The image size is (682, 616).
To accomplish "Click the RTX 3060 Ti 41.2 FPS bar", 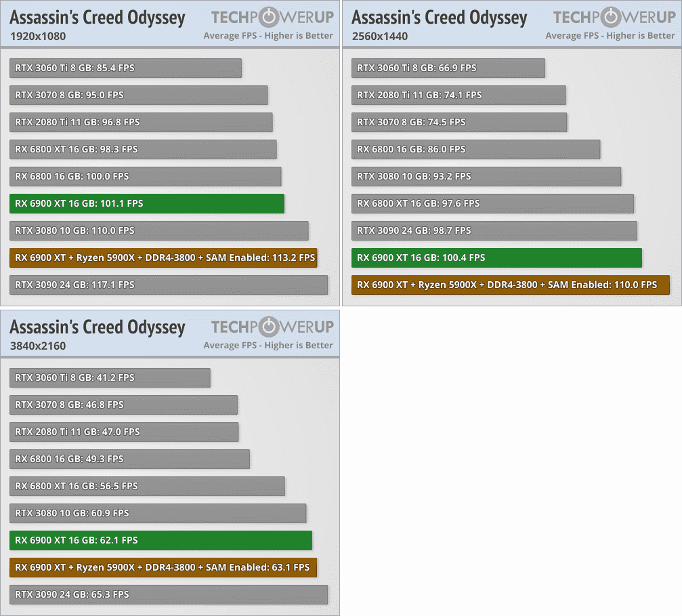I will [110, 377].
